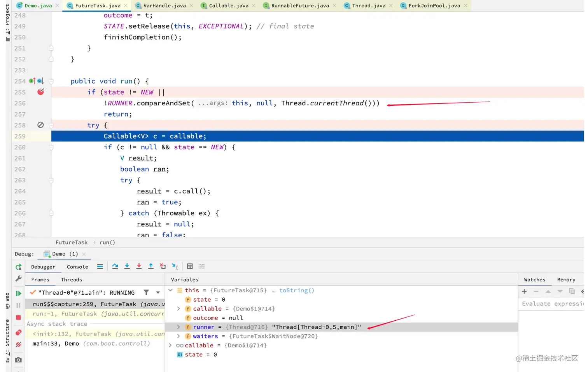Step over the current line
The width and height of the screenshot is (588, 372).
[x=115, y=266]
